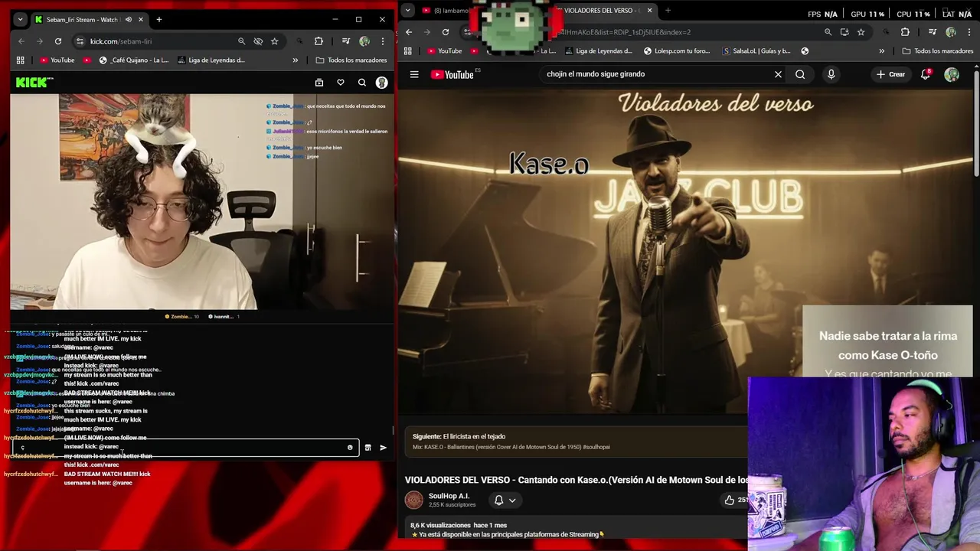Toggle the crossed-eye tracking protection icon

click(258, 41)
